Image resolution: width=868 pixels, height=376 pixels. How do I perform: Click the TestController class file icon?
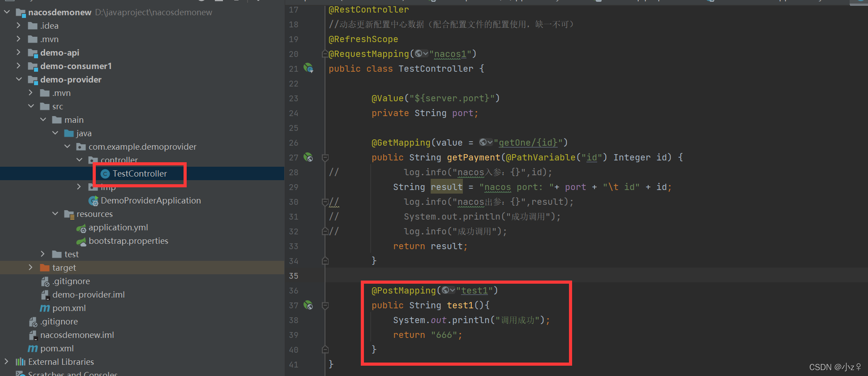[105, 173]
